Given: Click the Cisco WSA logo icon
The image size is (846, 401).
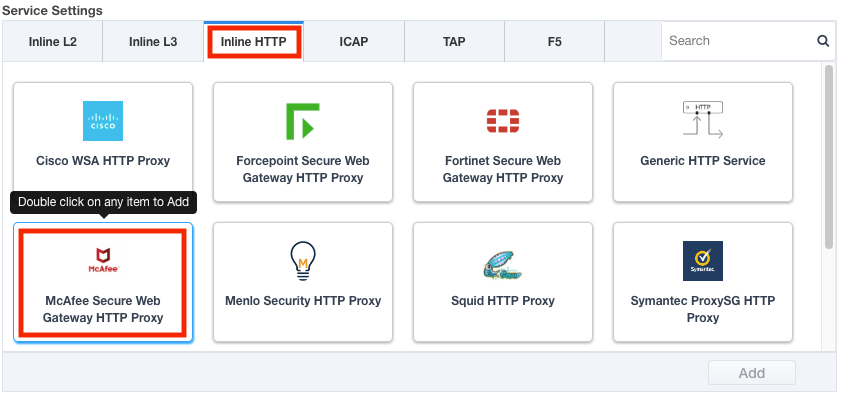Looking at the screenshot, I should [102, 121].
